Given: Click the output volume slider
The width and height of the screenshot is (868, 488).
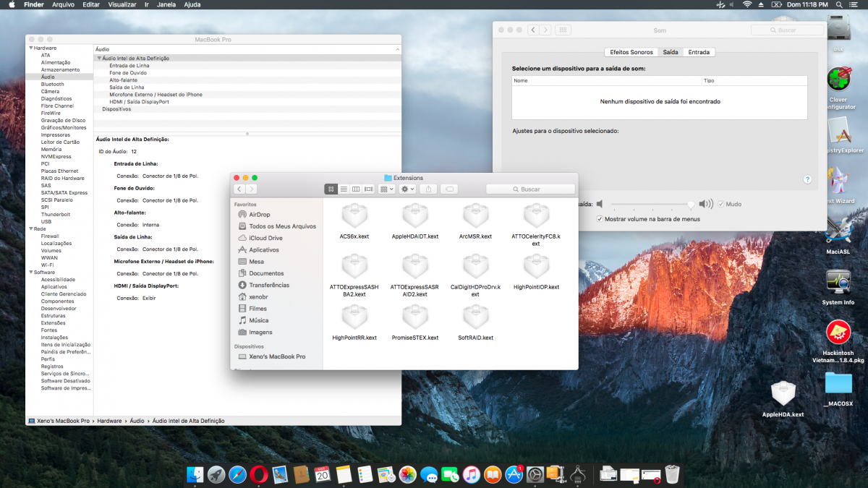Looking at the screenshot, I should (x=651, y=205).
